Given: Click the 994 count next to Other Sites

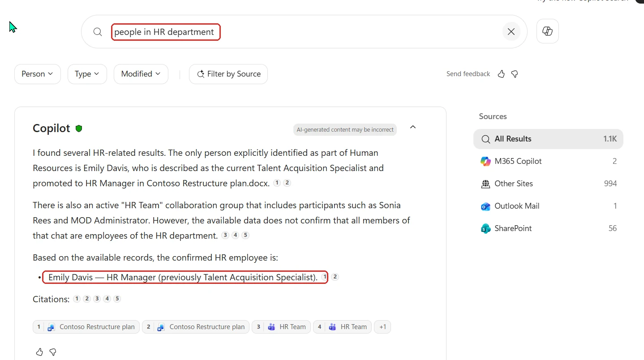Looking at the screenshot, I should click(x=610, y=184).
